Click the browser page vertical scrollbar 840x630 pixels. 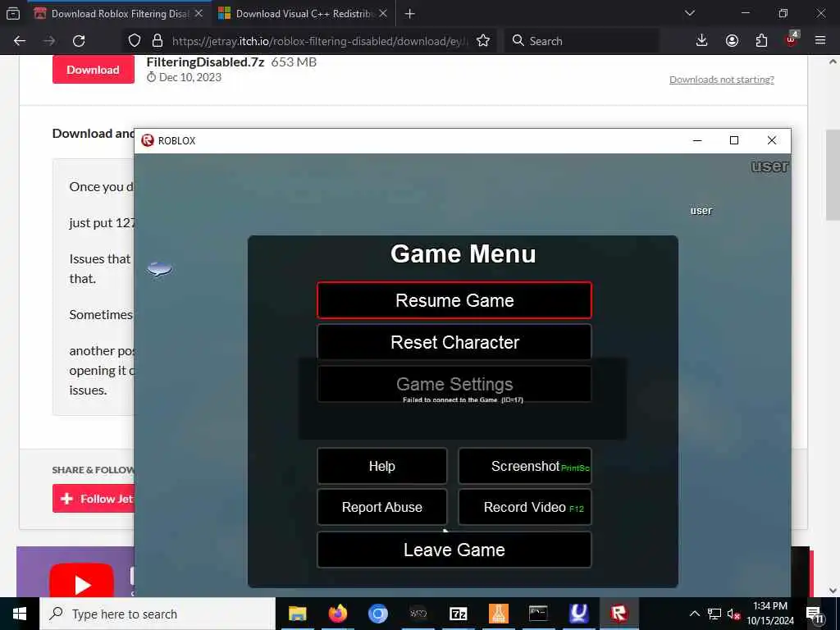tap(833, 174)
